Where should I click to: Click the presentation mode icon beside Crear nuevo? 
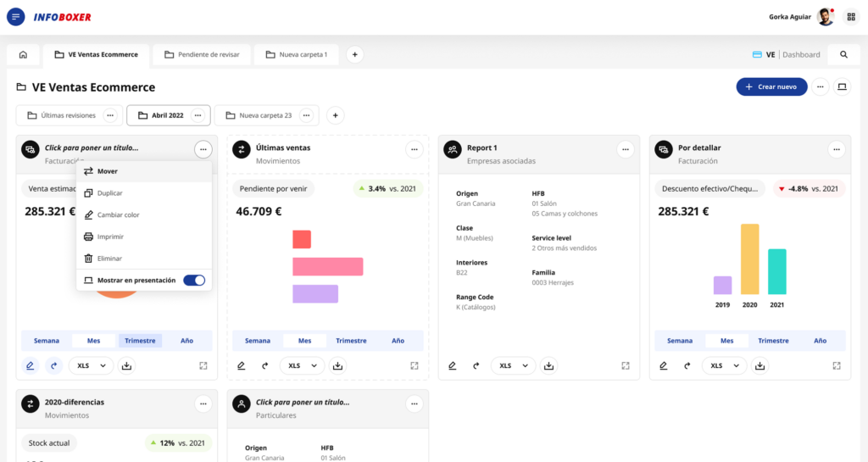(842, 86)
